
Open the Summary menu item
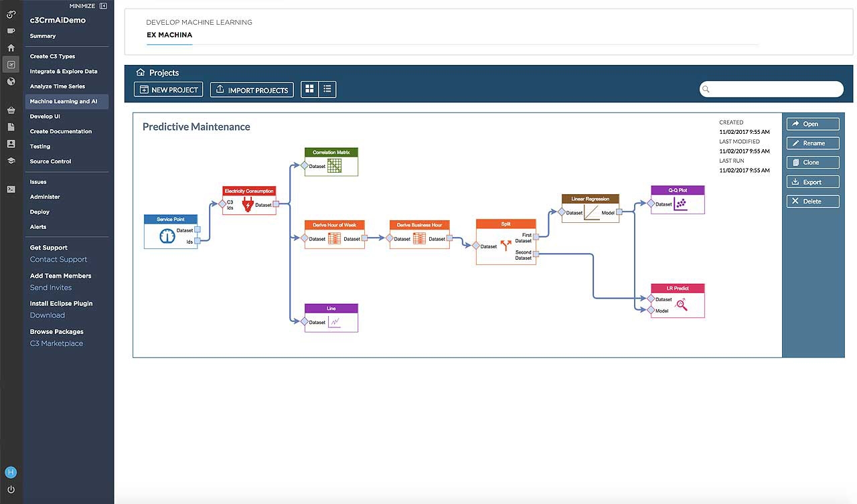pos(43,35)
